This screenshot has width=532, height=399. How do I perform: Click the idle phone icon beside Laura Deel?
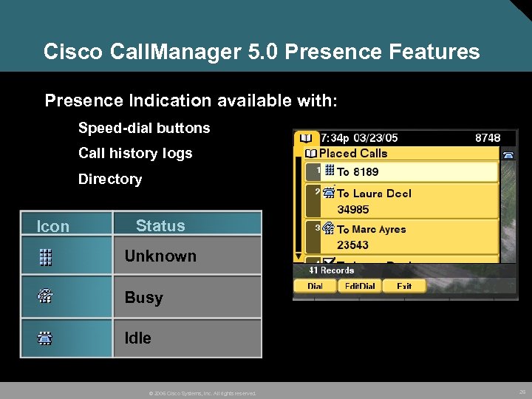(x=328, y=192)
